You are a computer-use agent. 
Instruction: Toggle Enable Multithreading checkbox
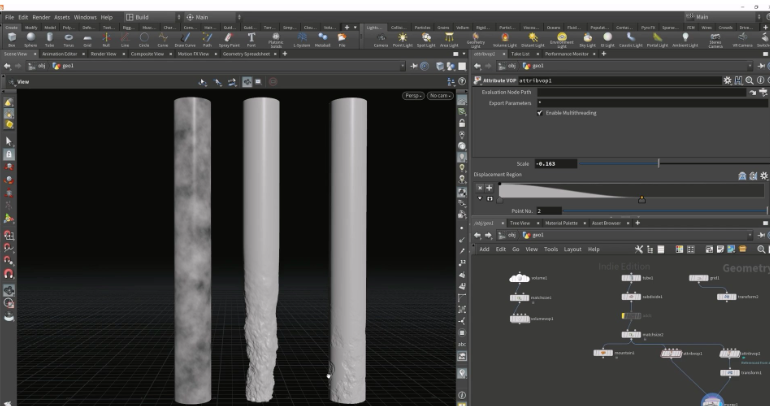click(540, 112)
